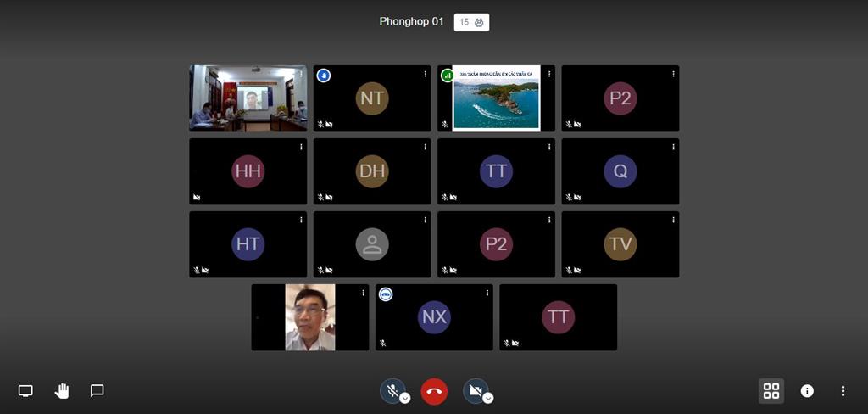
Task: Click the raised-hand indicator on NT's tile
Action: point(324,76)
